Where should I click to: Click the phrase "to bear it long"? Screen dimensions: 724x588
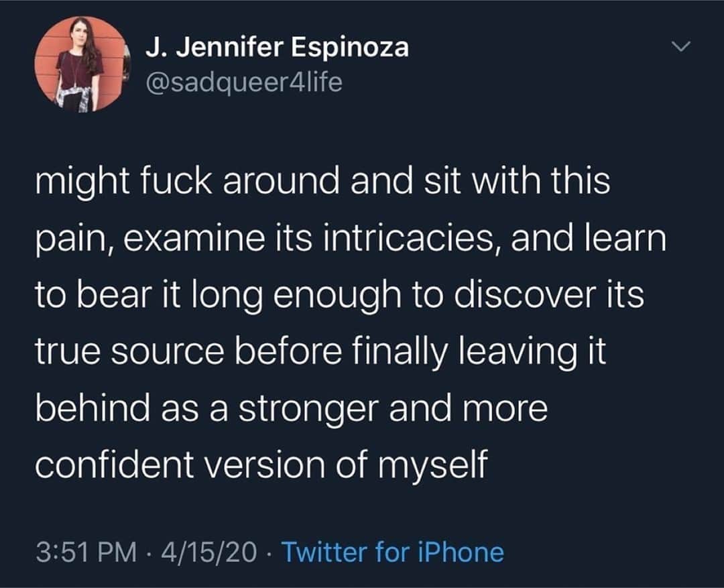149,296
